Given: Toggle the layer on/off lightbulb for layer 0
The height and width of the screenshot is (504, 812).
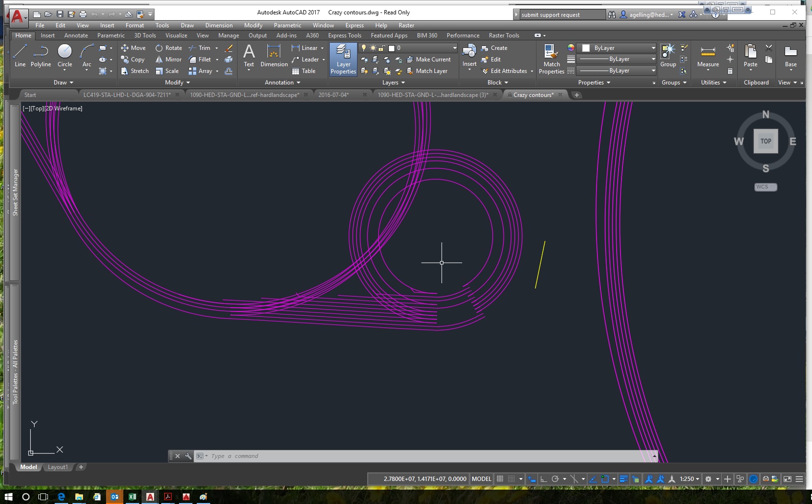Looking at the screenshot, I should coord(363,48).
